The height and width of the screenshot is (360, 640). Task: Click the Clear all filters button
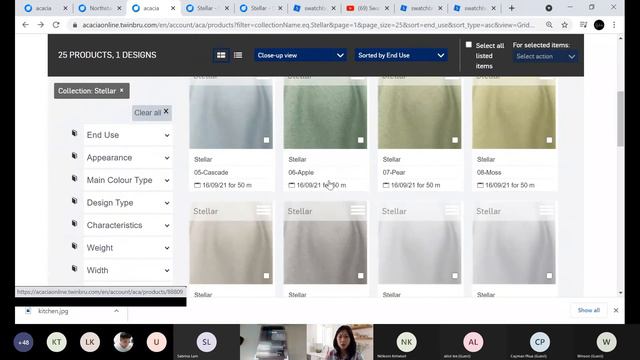151,112
